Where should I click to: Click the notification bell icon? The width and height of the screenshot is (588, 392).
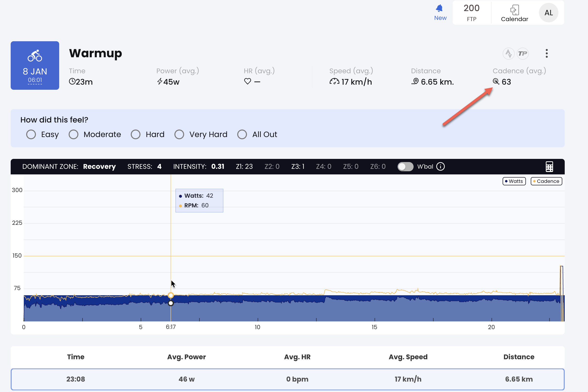[x=439, y=9]
